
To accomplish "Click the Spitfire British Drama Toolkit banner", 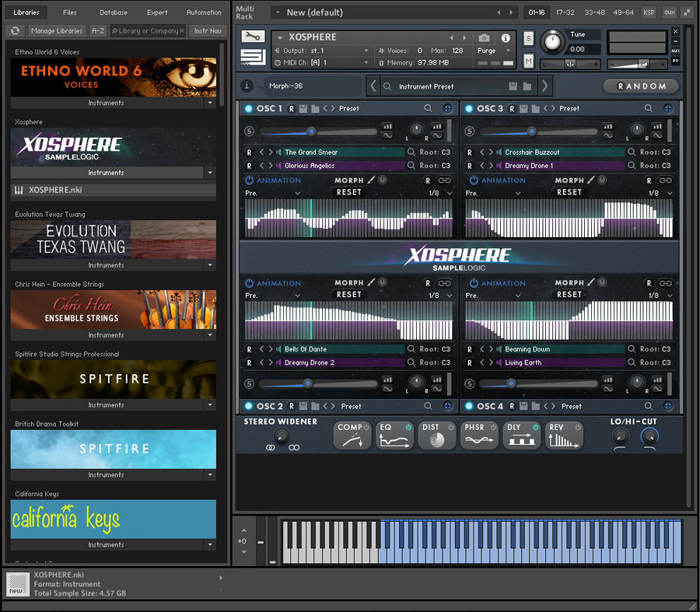I will [114, 449].
